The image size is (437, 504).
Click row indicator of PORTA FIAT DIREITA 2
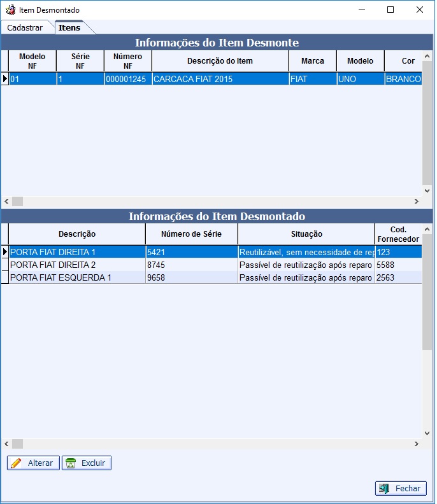[x=5, y=265]
